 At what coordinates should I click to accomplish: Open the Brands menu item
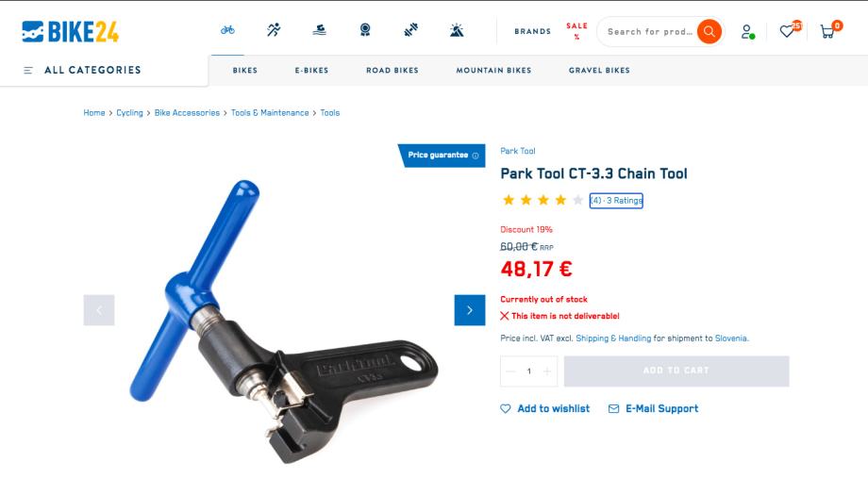[532, 31]
